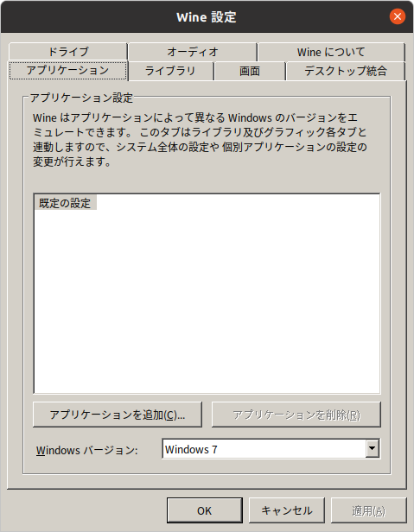Select the アプリケーション tab

pos(68,70)
